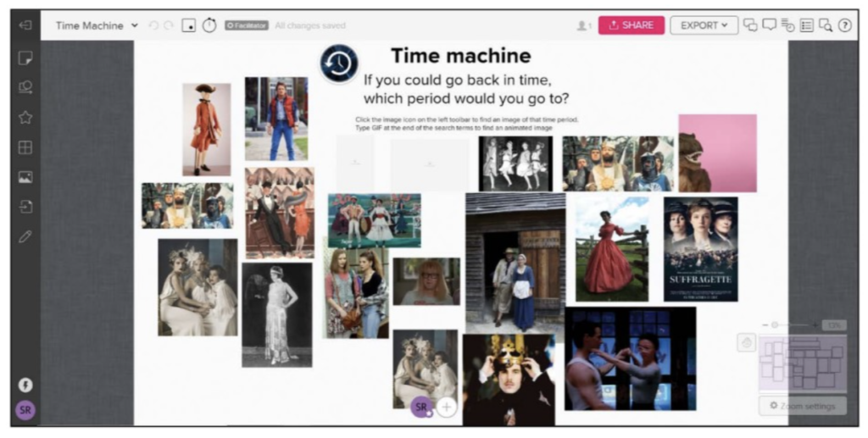
Task: Click the zoom out minus button
Action: pos(765,325)
